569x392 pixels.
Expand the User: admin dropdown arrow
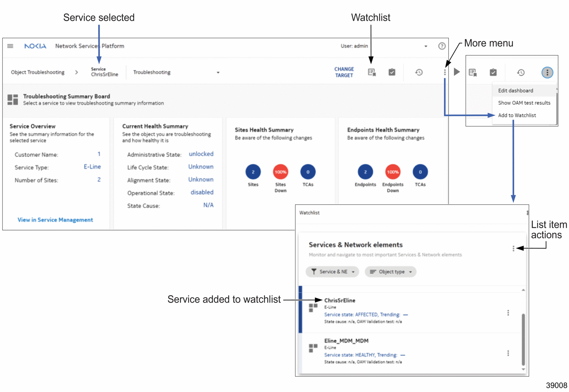[426, 46]
